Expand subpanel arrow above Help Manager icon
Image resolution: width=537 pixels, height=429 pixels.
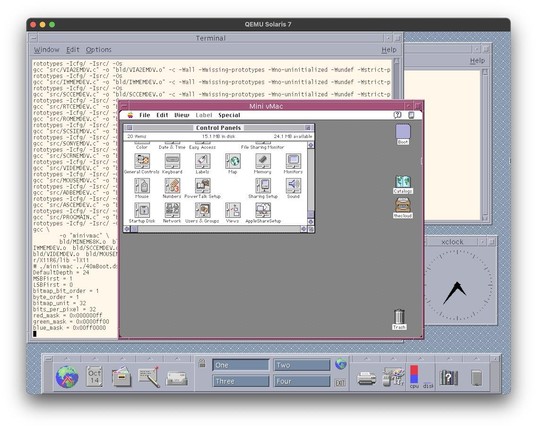pos(449,359)
